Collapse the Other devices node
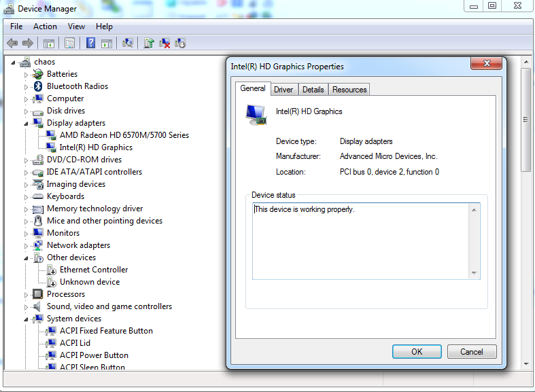The height and width of the screenshot is (392, 535). coord(26,258)
